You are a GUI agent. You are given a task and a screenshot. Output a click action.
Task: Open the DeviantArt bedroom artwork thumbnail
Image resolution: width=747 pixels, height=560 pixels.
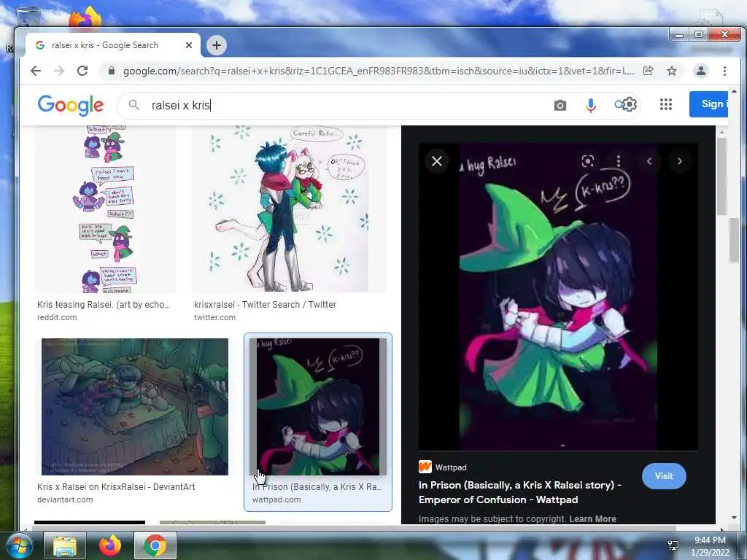[135, 407]
